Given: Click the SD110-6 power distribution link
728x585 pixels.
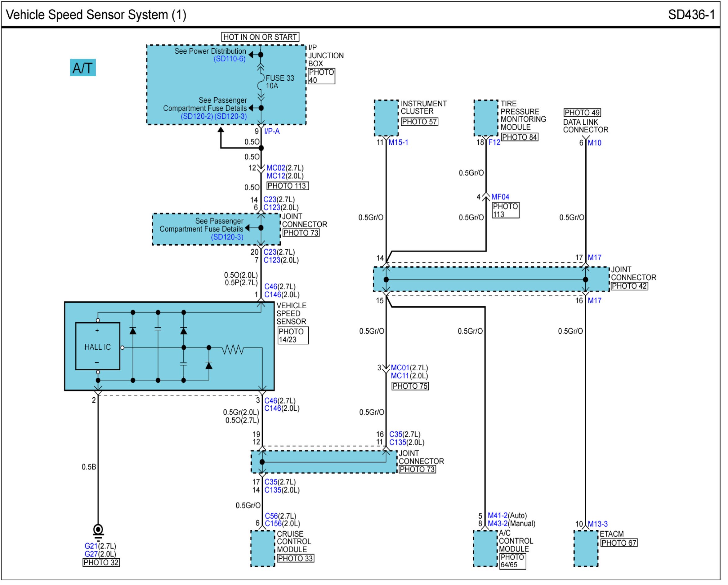Looking at the screenshot, I should [x=230, y=59].
